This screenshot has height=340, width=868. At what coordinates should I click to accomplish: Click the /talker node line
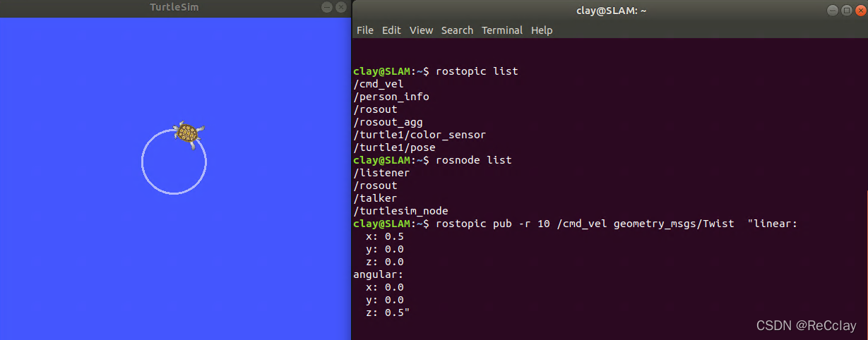tap(375, 198)
